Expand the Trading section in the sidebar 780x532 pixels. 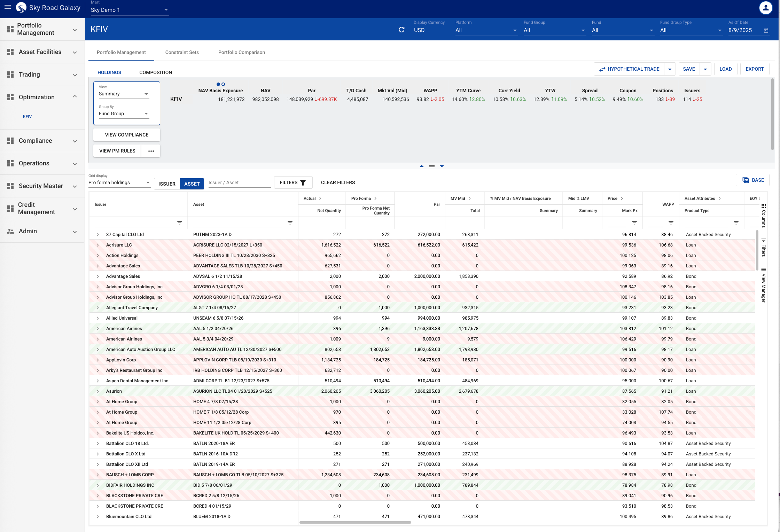(x=42, y=75)
